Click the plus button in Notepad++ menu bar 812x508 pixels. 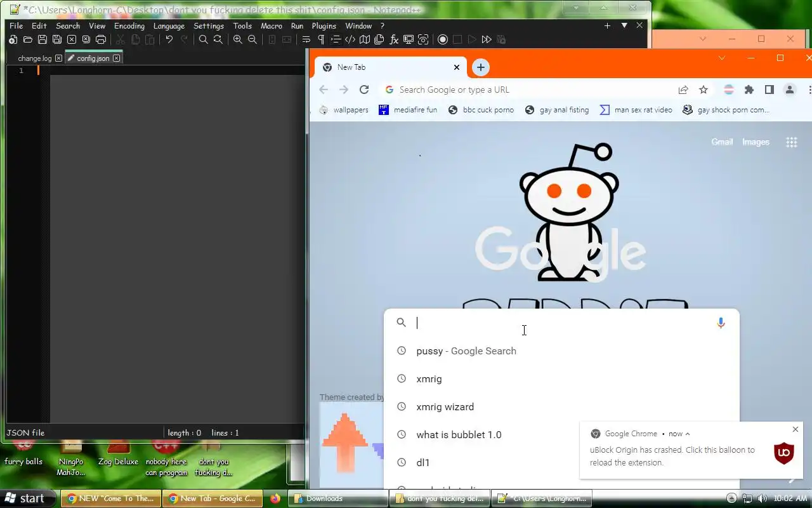tap(607, 25)
